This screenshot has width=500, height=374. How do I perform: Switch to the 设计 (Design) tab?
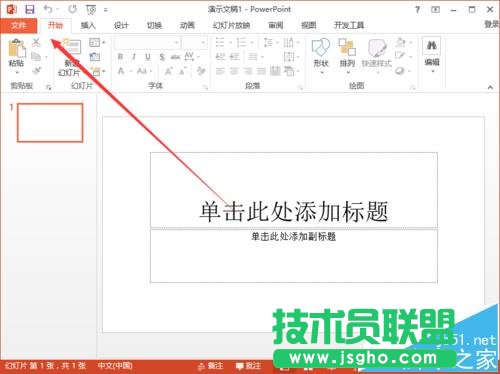coord(121,25)
